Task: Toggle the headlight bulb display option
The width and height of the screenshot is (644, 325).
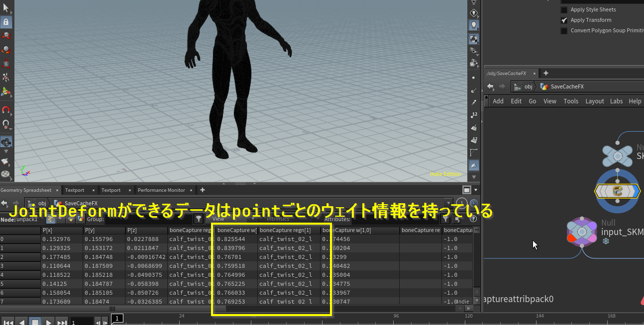Action: (x=473, y=25)
